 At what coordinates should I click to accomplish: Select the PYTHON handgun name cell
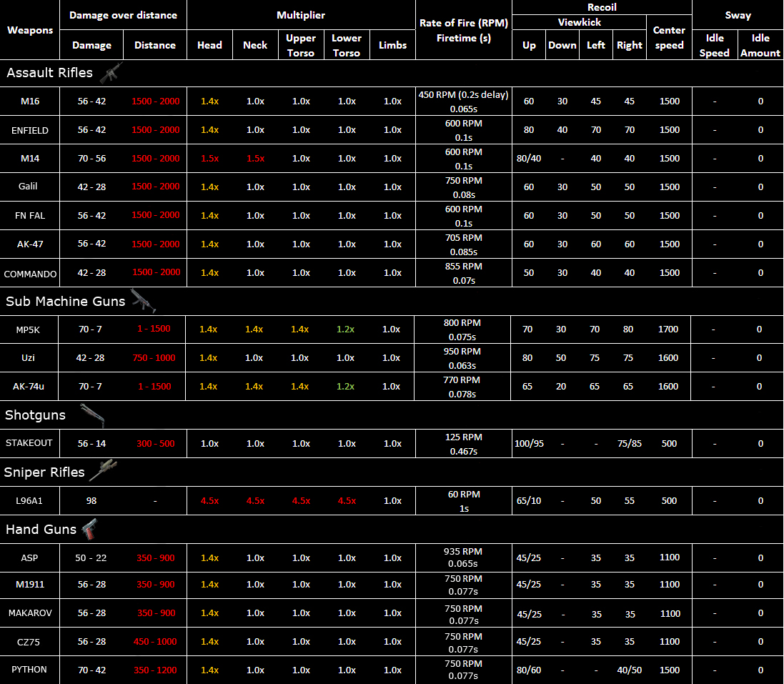click(30, 670)
